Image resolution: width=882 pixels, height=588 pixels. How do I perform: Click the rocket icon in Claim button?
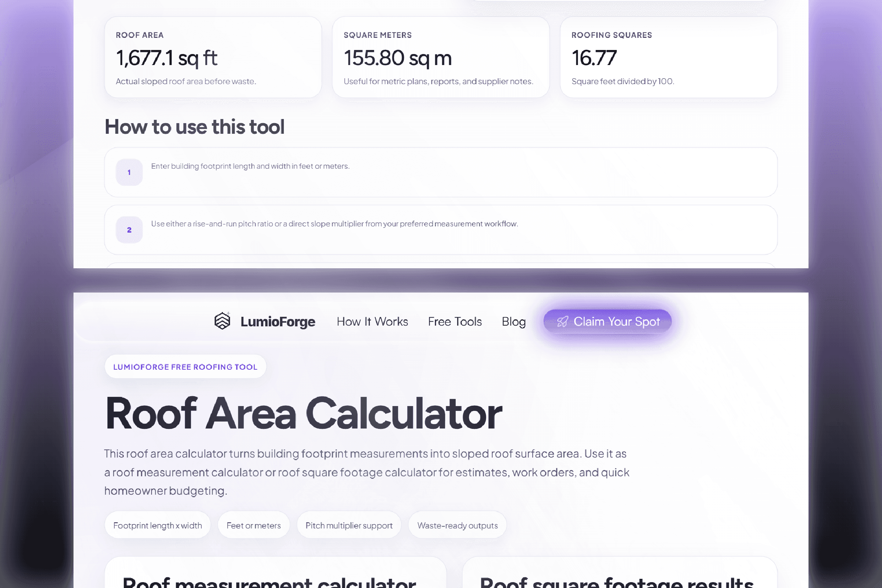(562, 322)
